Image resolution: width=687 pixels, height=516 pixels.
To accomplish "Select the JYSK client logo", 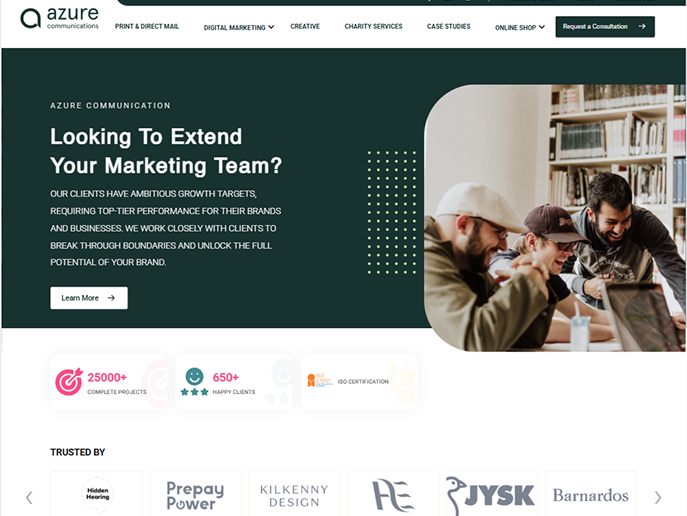I will point(492,494).
